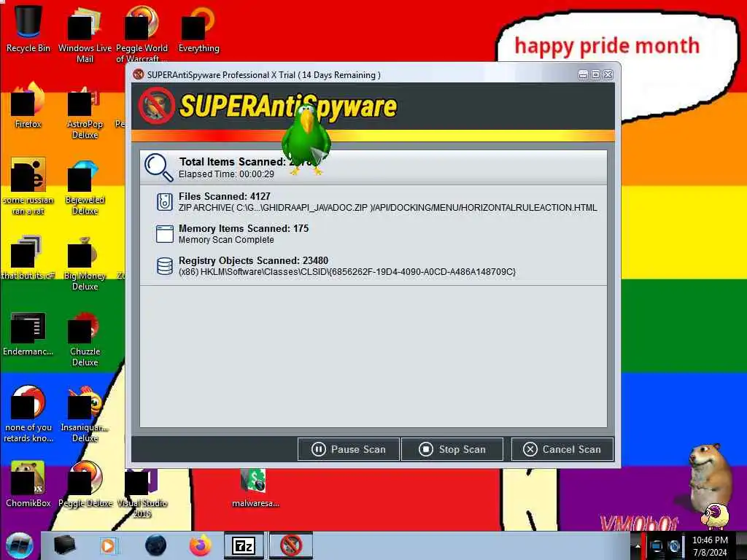Select the 'that but its c#' desktop icon

click(x=28, y=257)
